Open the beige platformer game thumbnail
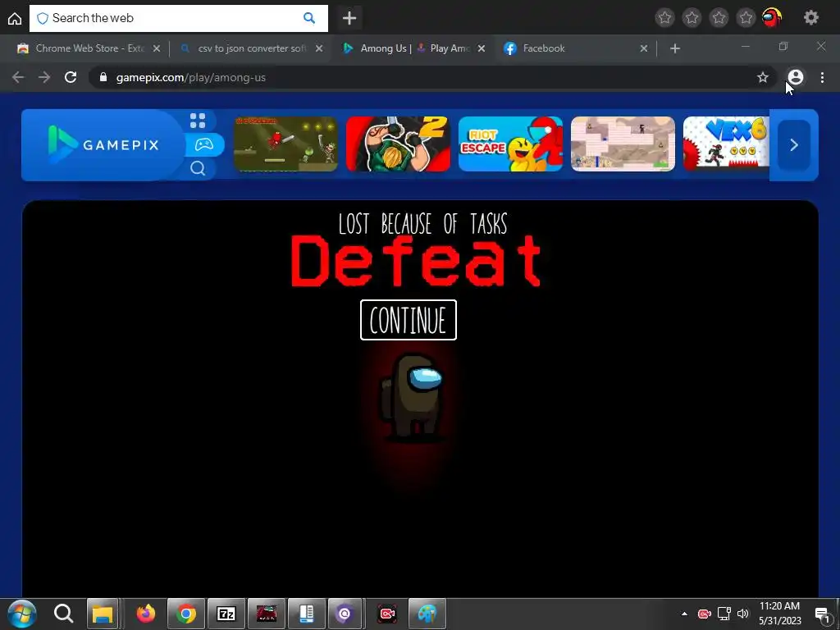The height and width of the screenshot is (630, 840). [x=623, y=144]
